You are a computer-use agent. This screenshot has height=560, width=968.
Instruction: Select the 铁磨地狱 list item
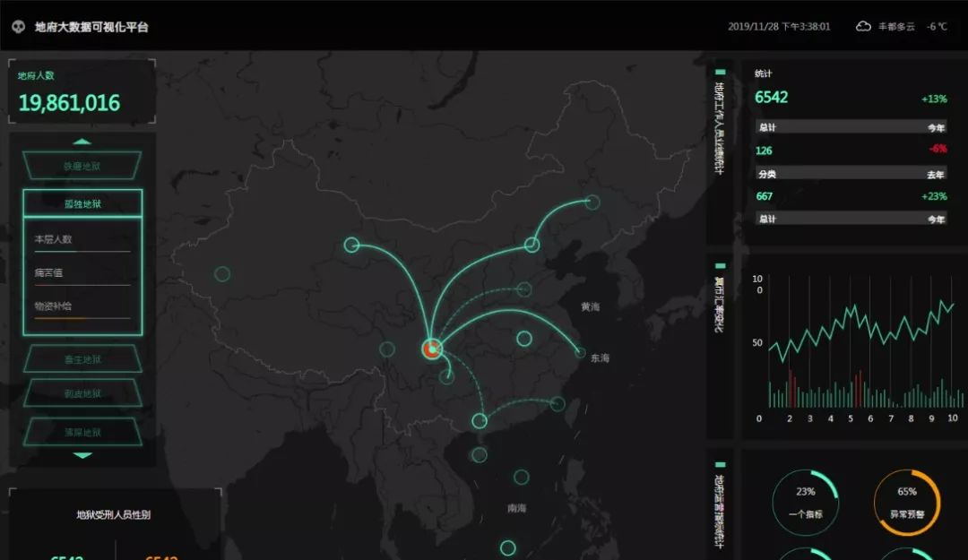82,166
